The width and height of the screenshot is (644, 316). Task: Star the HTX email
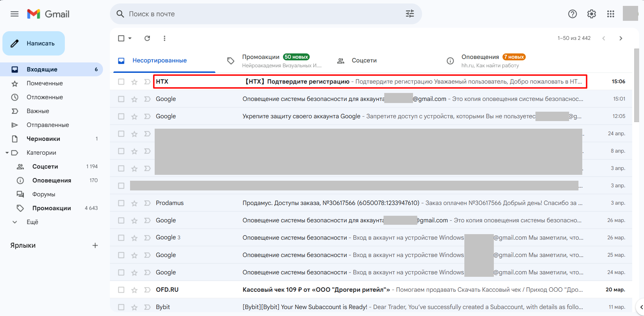point(134,82)
